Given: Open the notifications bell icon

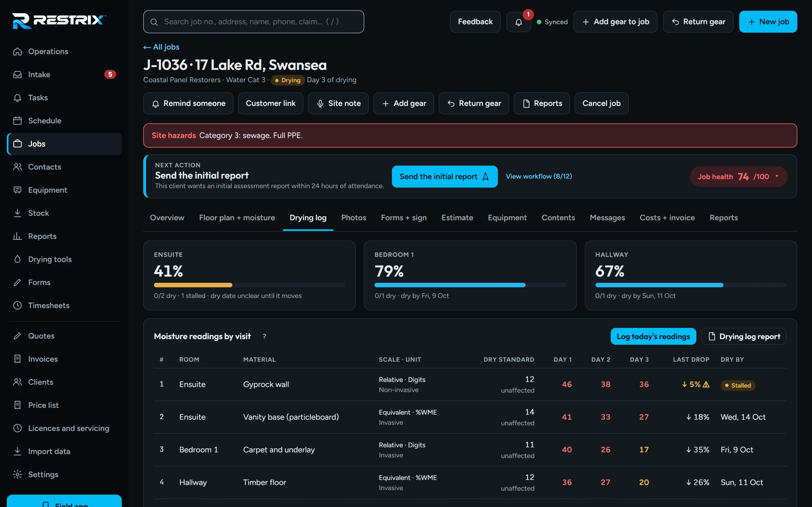Looking at the screenshot, I should 518,22.
